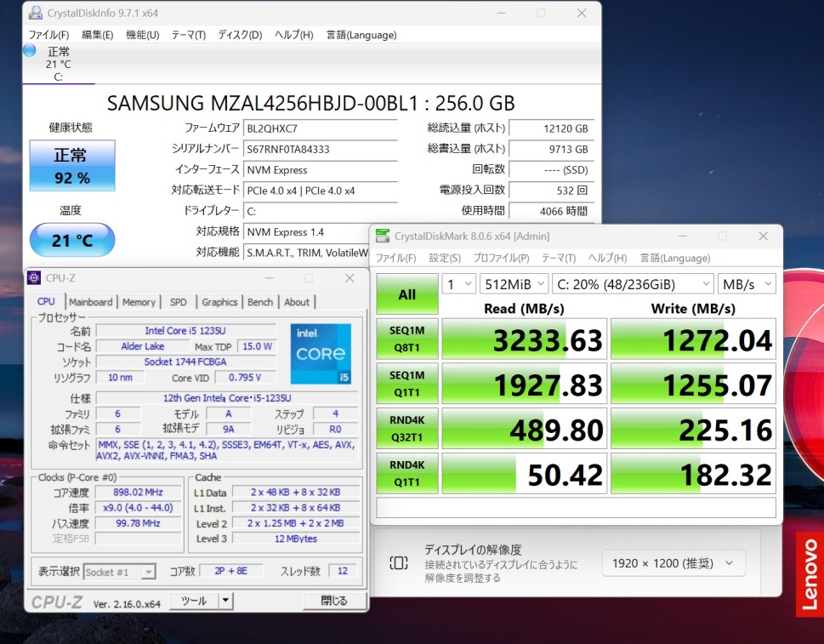824x644 pixels.
Task: Click the power-on hours 4066 時間 value
Action: tap(551, 211)
